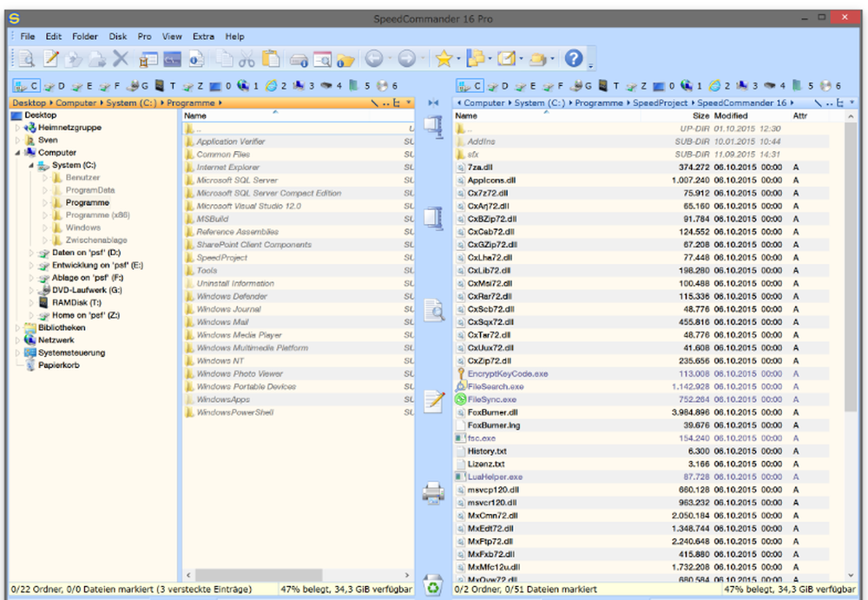Select drive D in the left drive bar

point(54,86)
